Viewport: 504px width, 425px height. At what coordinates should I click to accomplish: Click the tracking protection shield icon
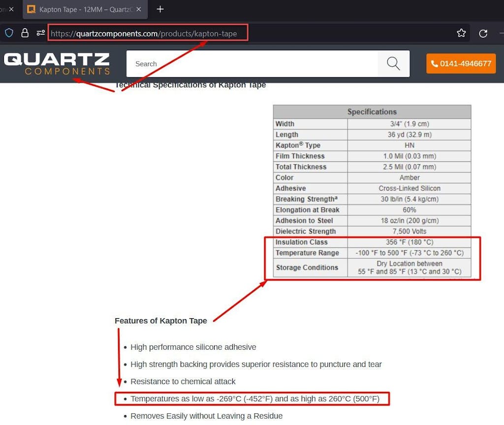tap(9, 33)
